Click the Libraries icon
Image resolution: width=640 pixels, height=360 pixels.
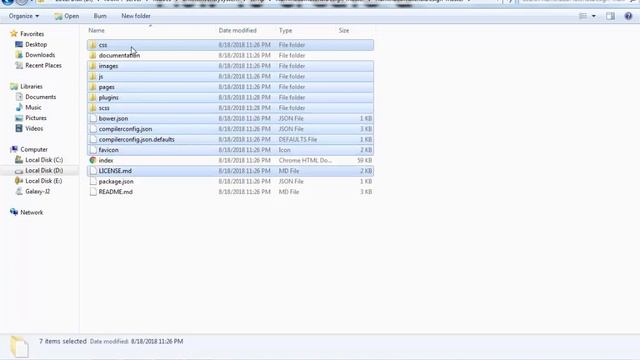pyautogui.click(x=14, y=87)
